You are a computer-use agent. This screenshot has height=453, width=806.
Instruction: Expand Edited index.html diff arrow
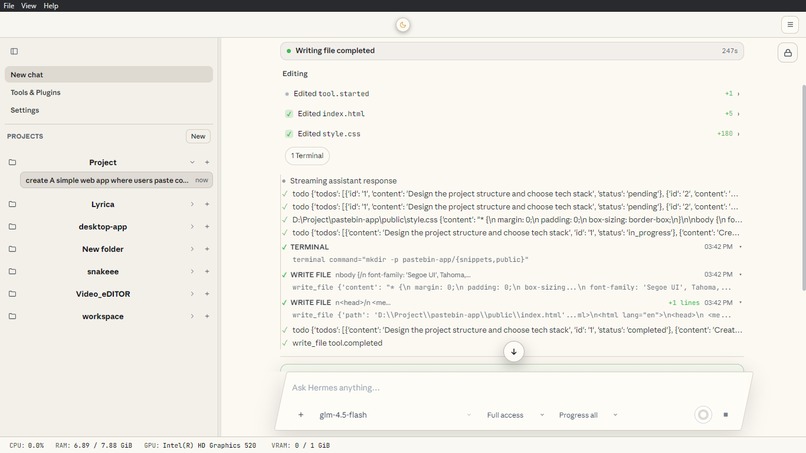coord(739,114)
